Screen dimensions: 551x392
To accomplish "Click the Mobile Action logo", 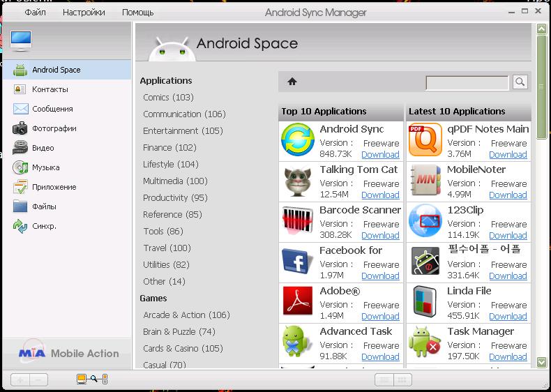I will (x=68, y=353).
